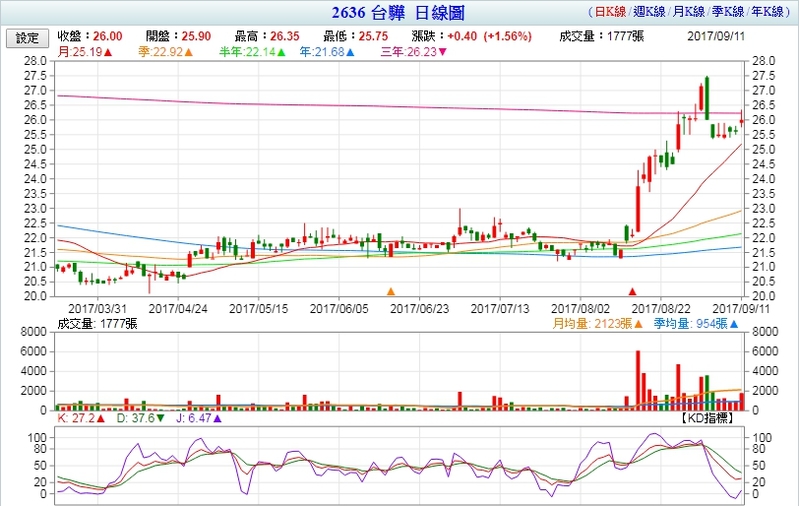Click the 季均量: 954張 label

click(696, 324)
